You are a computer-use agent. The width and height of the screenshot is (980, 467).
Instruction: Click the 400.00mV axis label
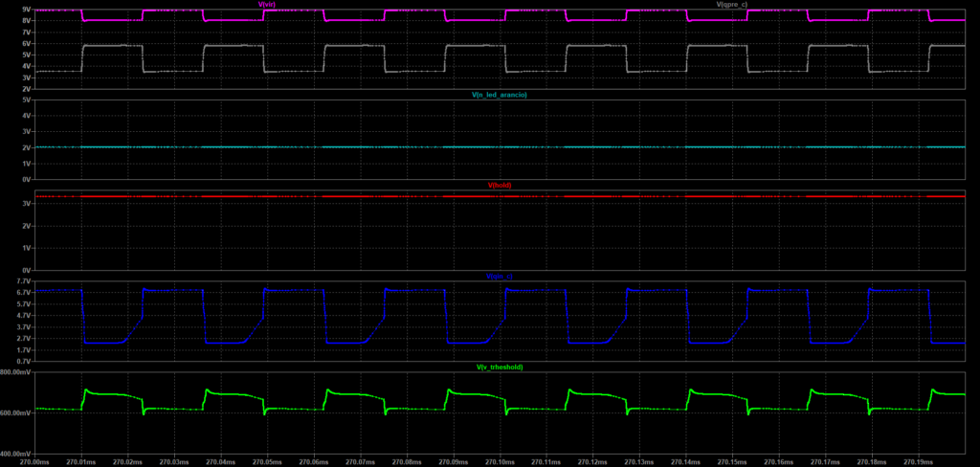(x=17, y=454)
